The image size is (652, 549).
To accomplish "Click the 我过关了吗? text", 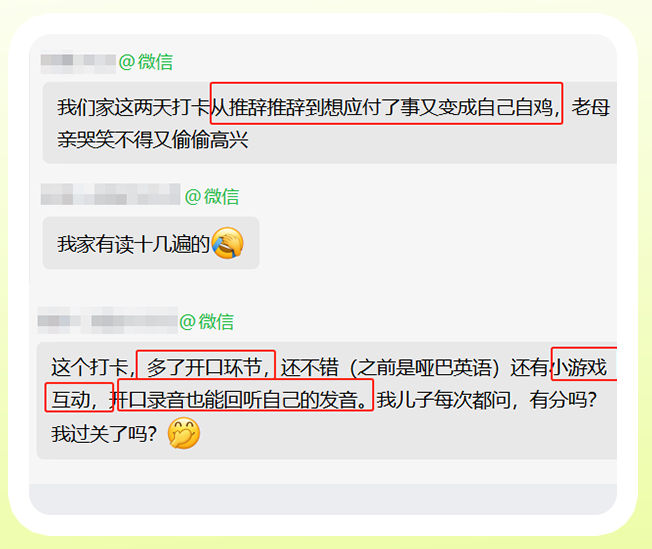I will point(104,434).
